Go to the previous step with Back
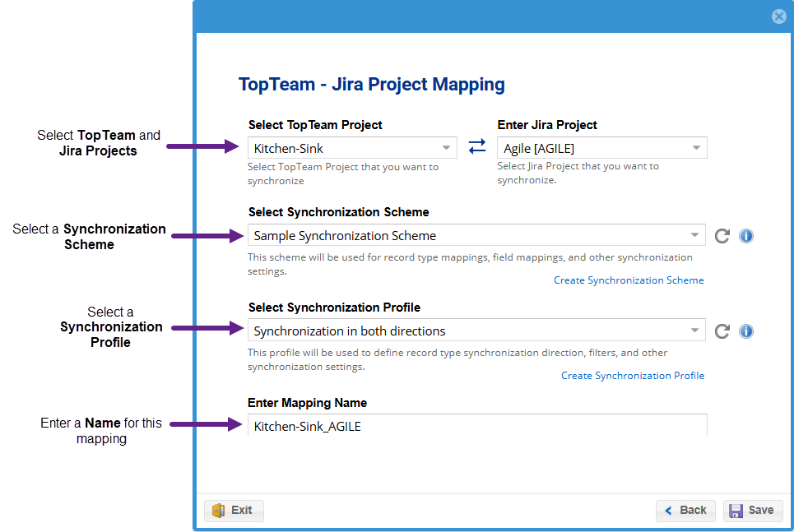The height and width of the screenshot is (532, 794). [x=685, y=511]
